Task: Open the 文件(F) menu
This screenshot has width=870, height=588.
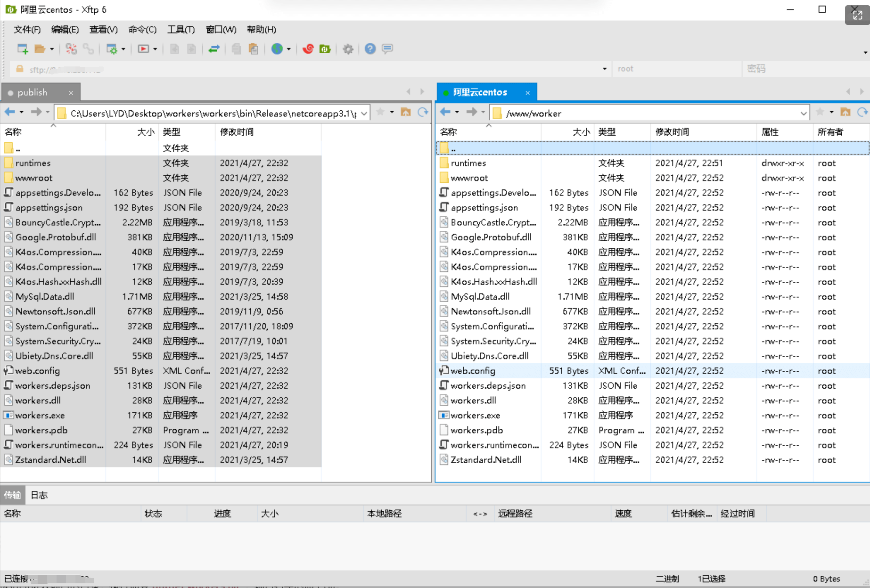Action: 27,29
